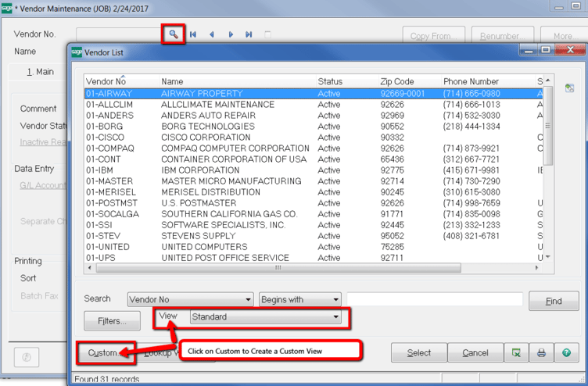588x386 pixels.
Task: Jump to the last vendor record
Action: tap(249, 34)
